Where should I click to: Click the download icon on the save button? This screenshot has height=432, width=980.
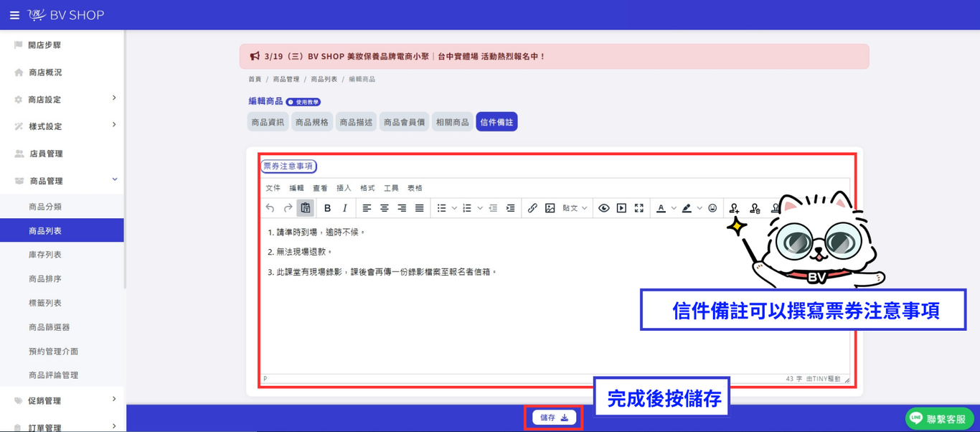tap(565, 418)
